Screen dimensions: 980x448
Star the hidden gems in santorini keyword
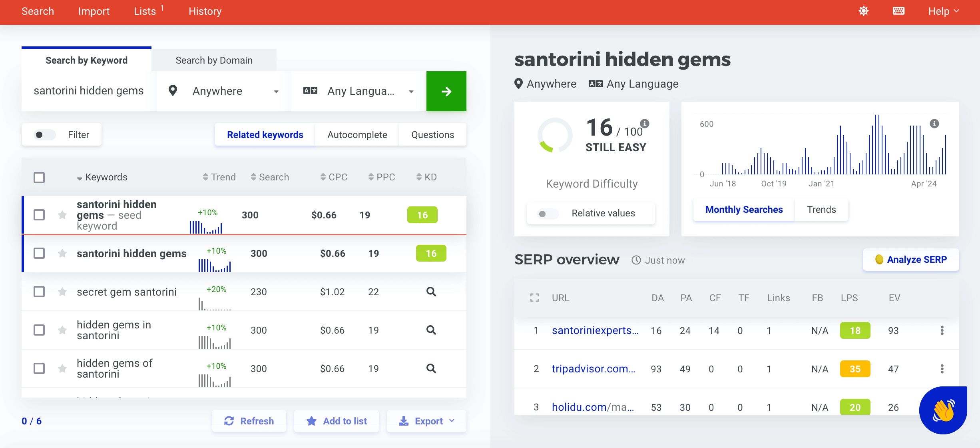coord(62,330)
